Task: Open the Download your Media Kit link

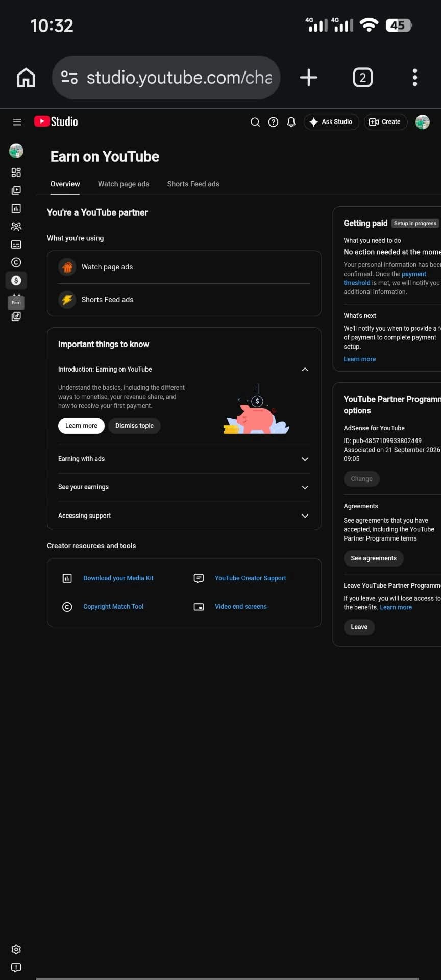Action: [x=118, y=578]
